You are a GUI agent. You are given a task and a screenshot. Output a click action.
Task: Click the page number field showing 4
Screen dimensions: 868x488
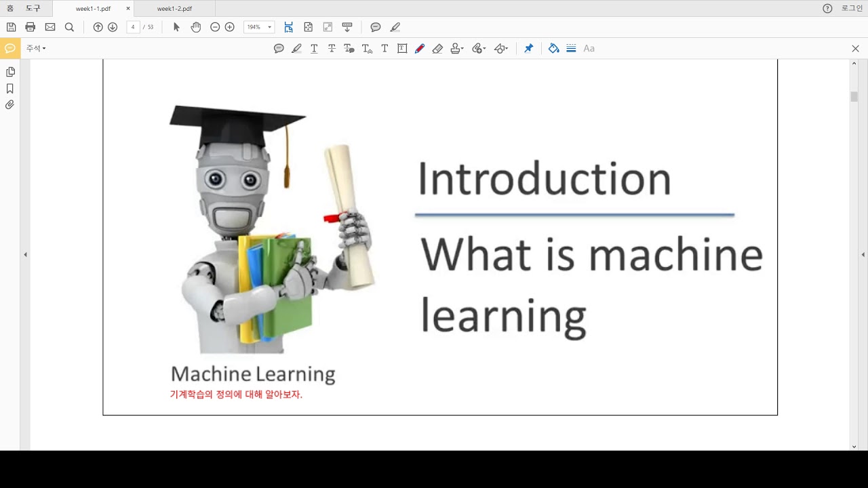pos(133,27)
